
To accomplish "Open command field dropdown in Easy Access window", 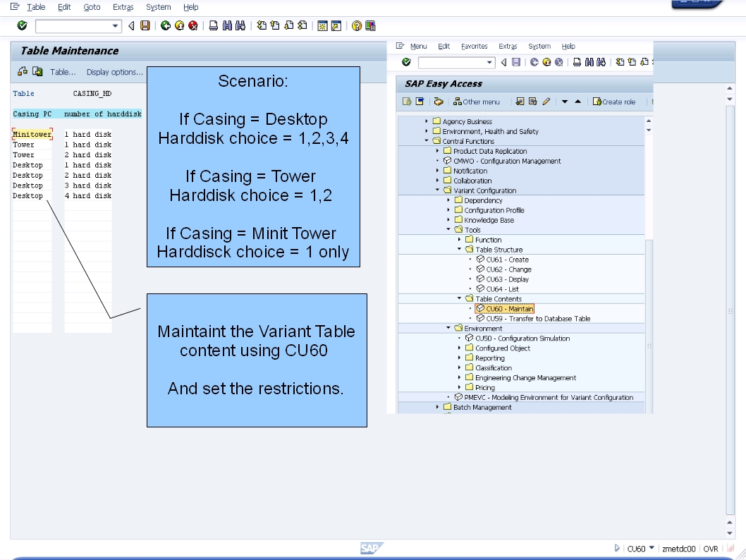I will 489,62.
